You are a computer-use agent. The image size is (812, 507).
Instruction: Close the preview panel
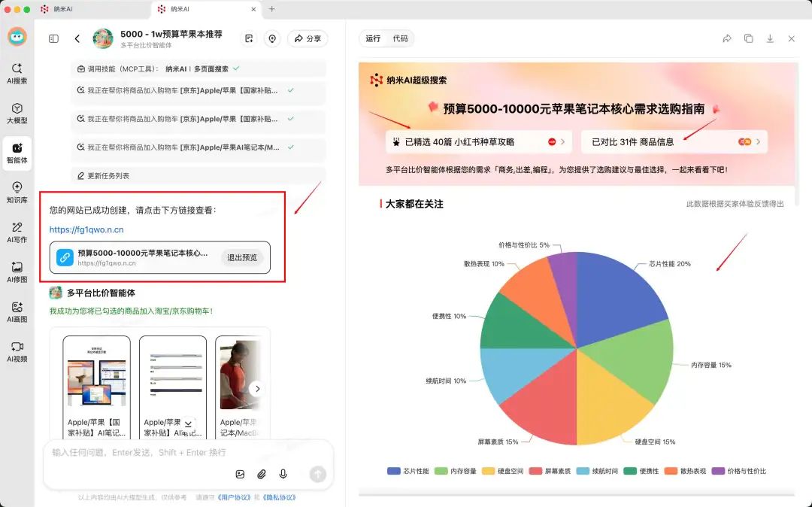click(x=791, y=39)
